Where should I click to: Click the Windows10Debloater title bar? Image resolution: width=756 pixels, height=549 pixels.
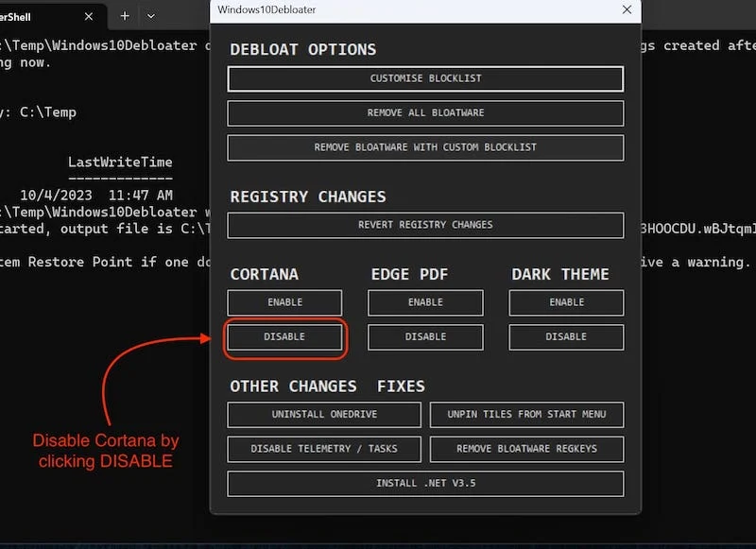pos(378,9)
